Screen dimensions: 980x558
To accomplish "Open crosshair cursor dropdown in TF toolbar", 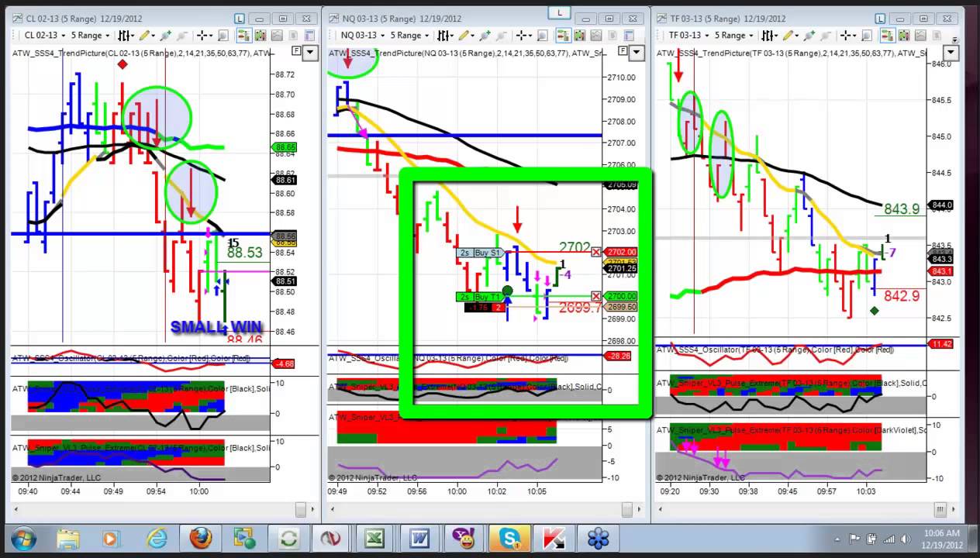I will [847, 35].
